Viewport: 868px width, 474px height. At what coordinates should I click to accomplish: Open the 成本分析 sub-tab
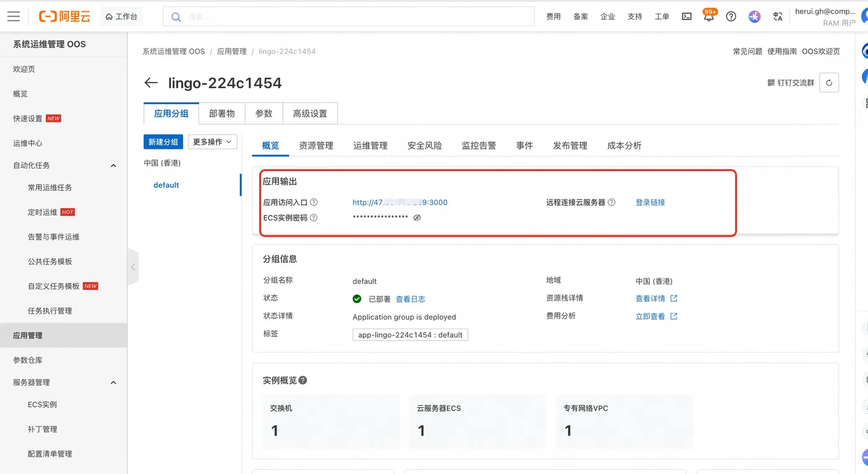624,146
